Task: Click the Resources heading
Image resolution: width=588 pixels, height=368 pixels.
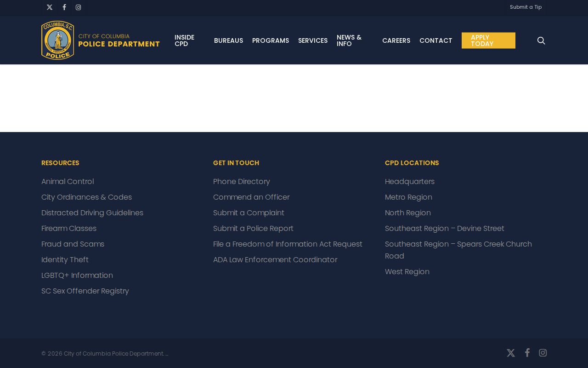Action: coord(60,163)
